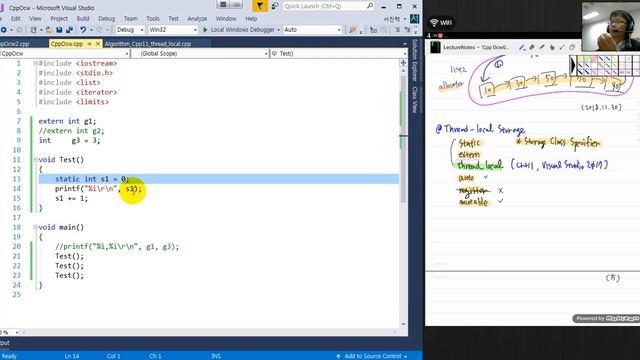Image resolution: width=640 pixels, height=360 pixels.
Task: Open the Build menu
Action: [83, 19]
